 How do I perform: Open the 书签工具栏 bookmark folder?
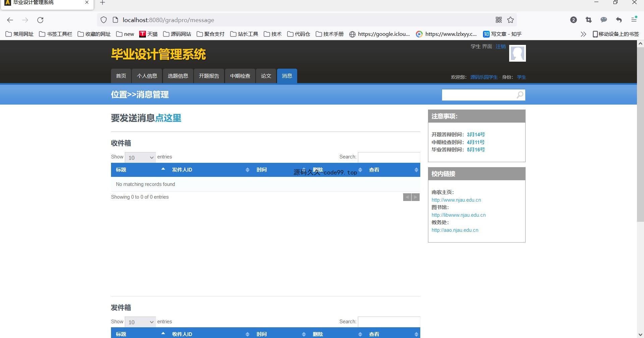pos(56,34)
